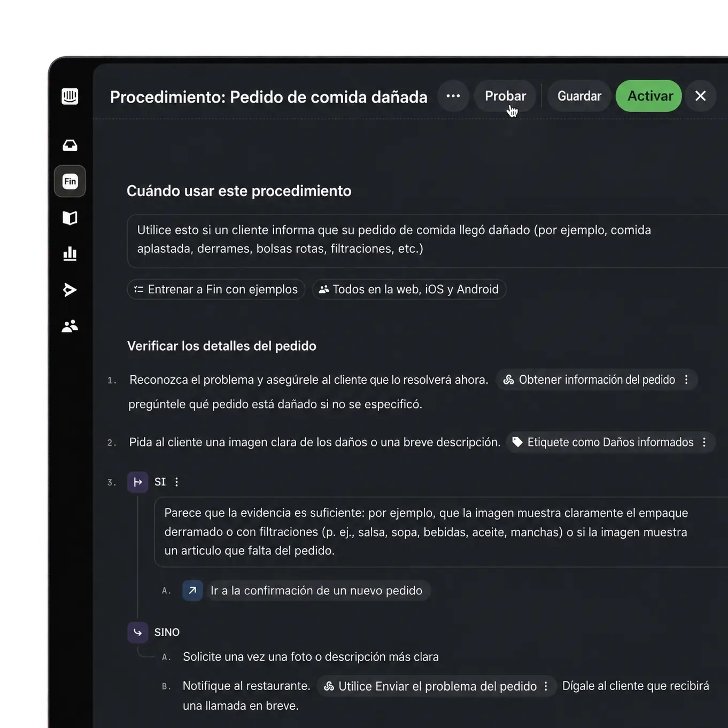
Task: Activate the procedure with Activar
Action: pos(649,96)
